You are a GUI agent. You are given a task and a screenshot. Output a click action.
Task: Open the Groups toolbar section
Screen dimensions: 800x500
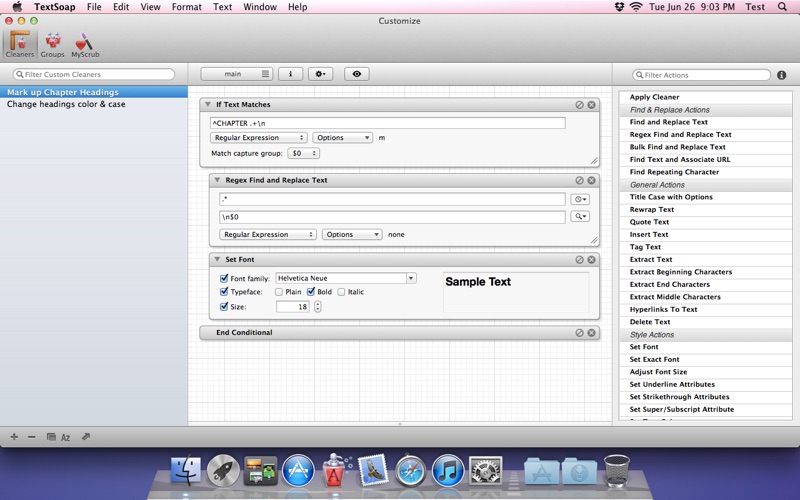(x=53, y=45)
